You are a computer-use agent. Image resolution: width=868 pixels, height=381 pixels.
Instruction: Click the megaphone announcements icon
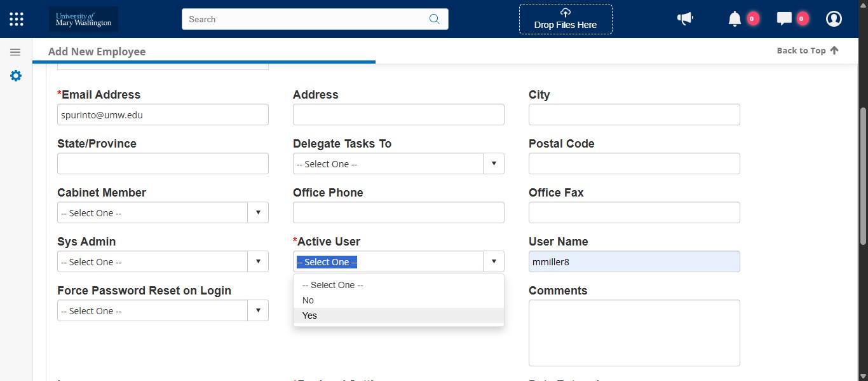click(685, 18)
